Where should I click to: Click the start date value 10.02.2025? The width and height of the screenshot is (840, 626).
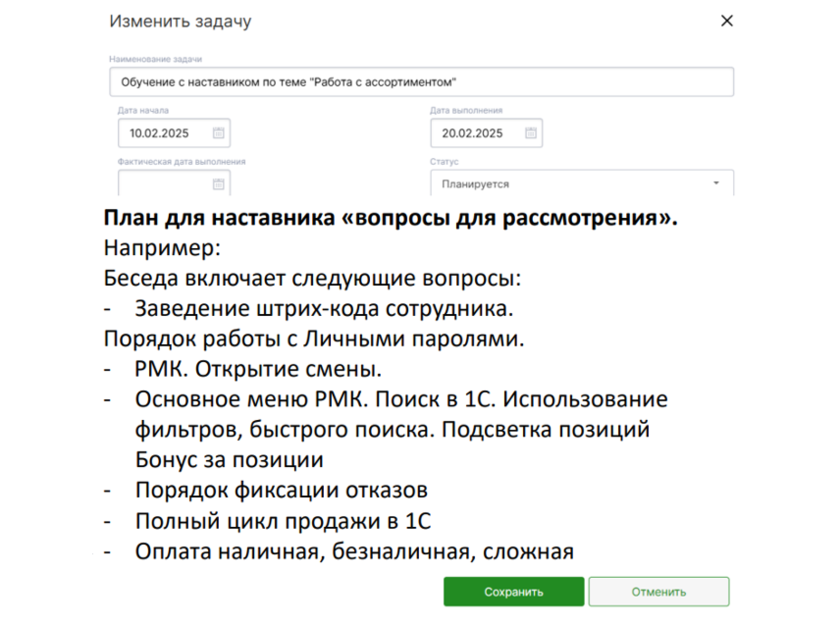tap(160, 133)
